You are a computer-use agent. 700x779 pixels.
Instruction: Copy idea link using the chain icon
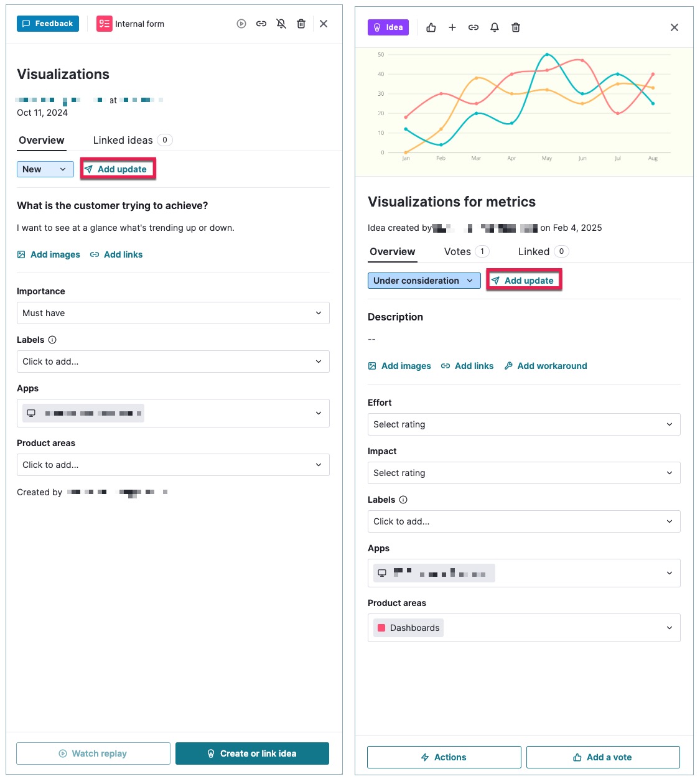[474, 27]
